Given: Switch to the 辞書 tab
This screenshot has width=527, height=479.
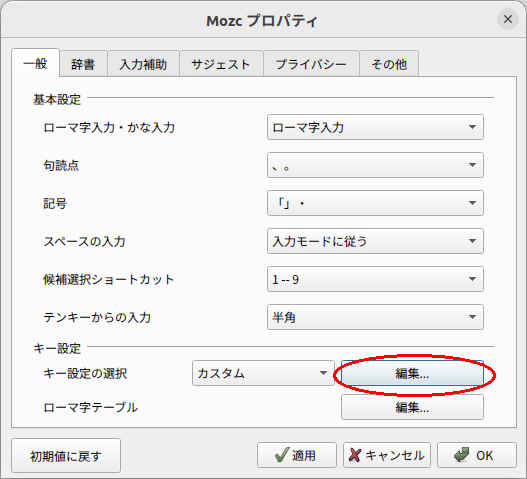Looking at the screenshot, I should (83, 64).
